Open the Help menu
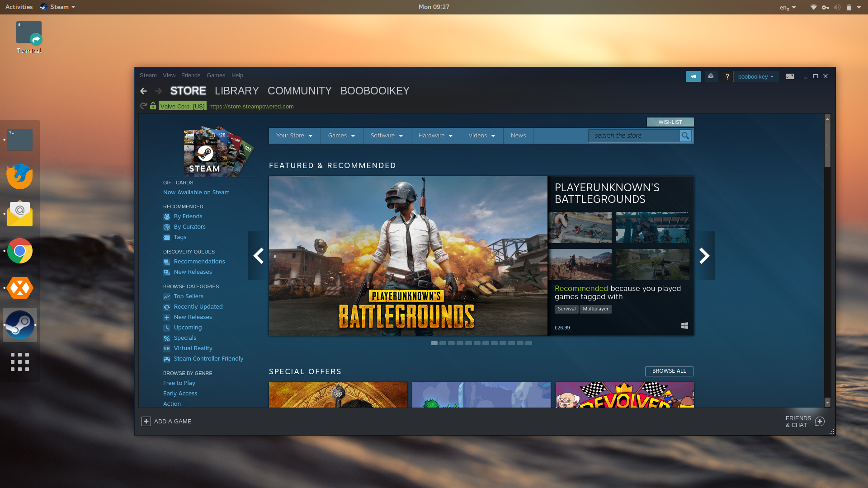The height and width of the screenshot is (488, 868). click(237, 75)
